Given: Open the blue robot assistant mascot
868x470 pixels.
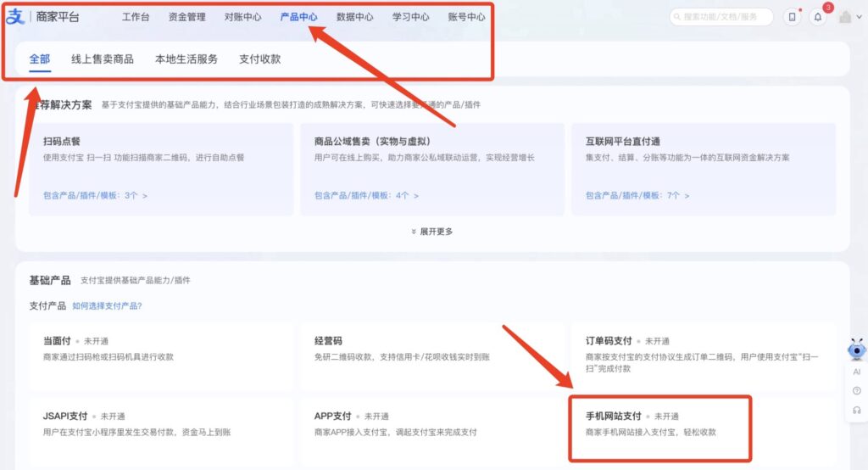Looking at the screenshot, I should point(856,350).
